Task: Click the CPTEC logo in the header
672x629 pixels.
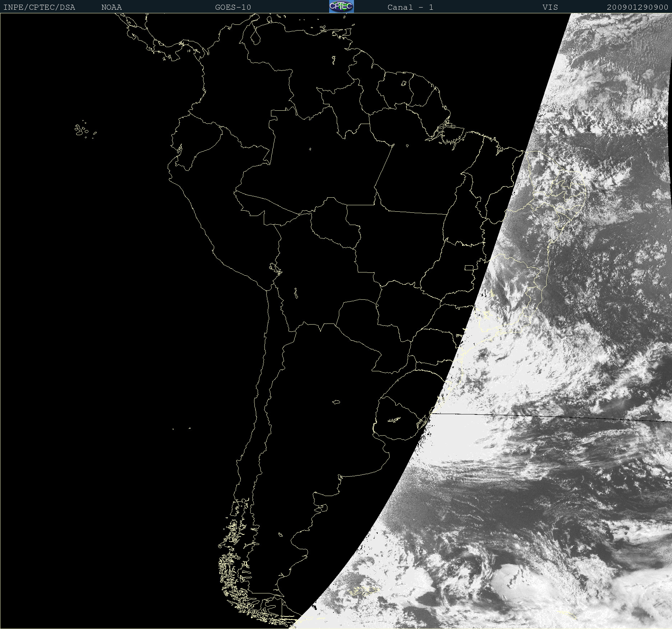Action: 341,6
